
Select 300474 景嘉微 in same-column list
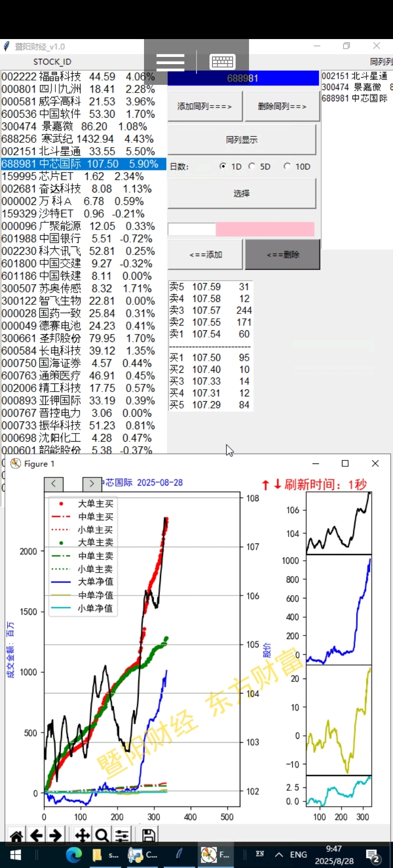point(356,87)
